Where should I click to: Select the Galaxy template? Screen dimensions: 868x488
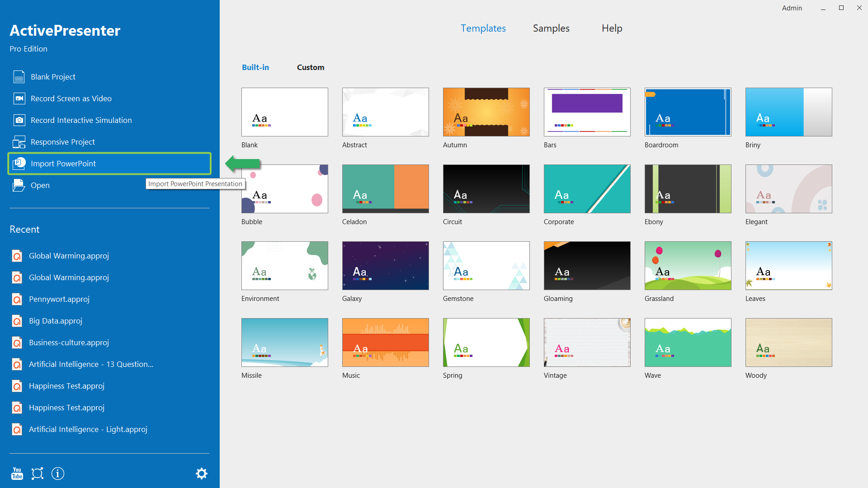[x=386, y=266]
